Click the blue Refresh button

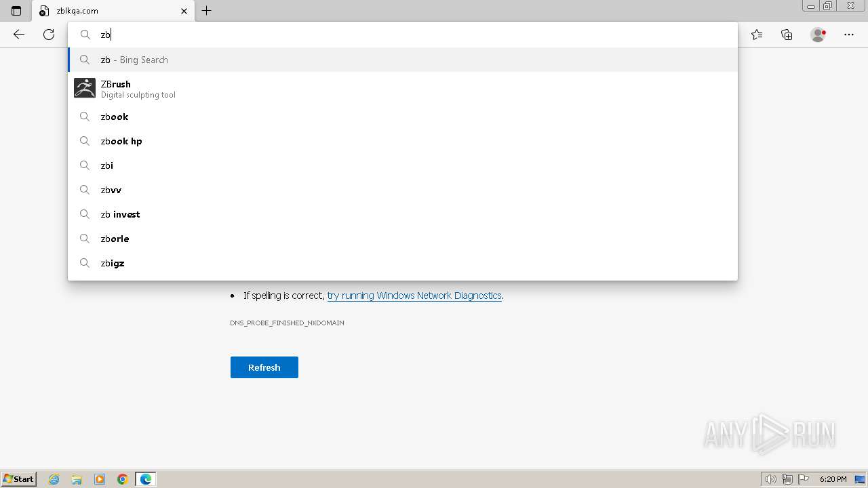coord(264,367)
